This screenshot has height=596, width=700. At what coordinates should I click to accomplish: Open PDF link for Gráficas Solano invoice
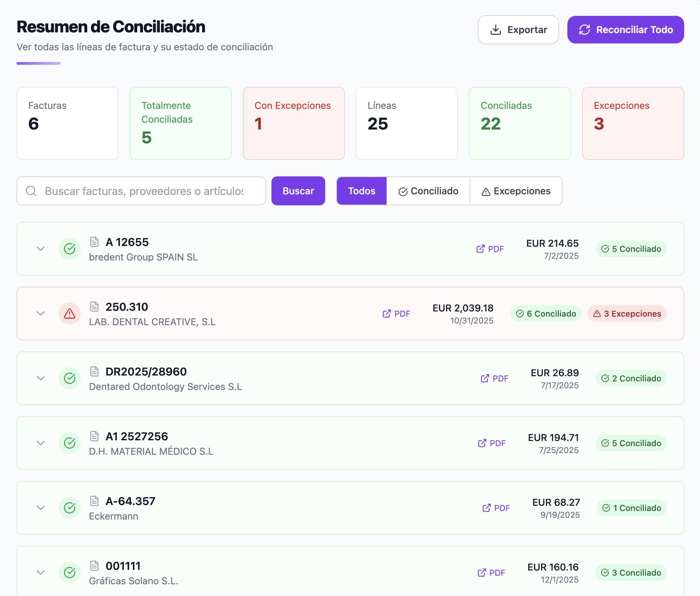click(491, 573)
